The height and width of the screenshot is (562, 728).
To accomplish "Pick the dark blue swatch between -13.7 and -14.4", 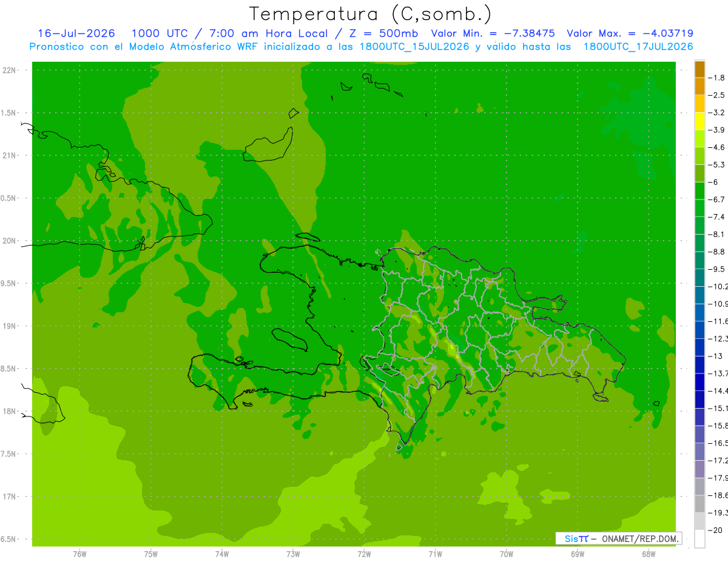I will click(699, 382).
